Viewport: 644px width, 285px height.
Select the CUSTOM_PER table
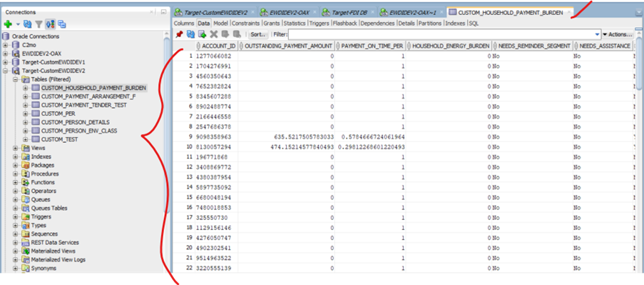click(58, 114)
